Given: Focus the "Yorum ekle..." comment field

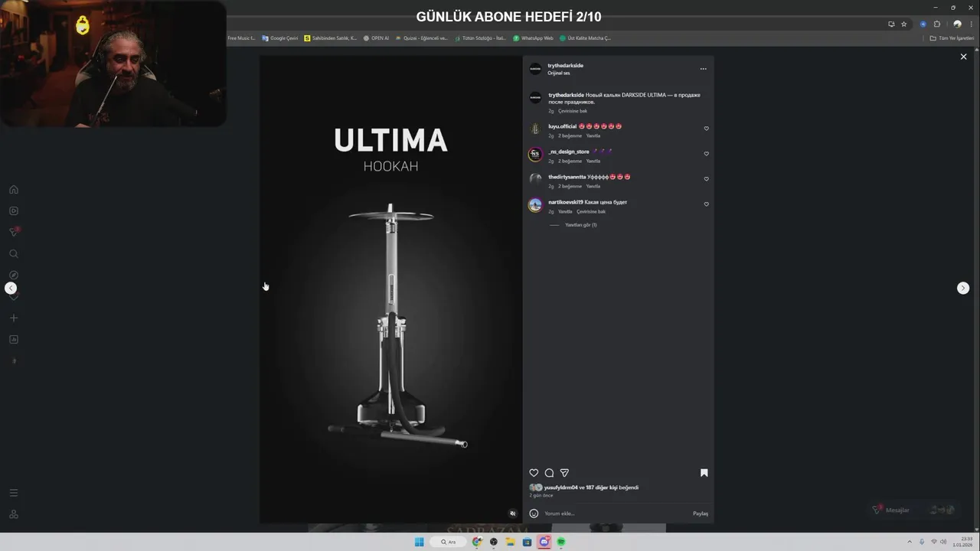Looking at the screenshot, I should pyautogui.click(x=616, y=514).
